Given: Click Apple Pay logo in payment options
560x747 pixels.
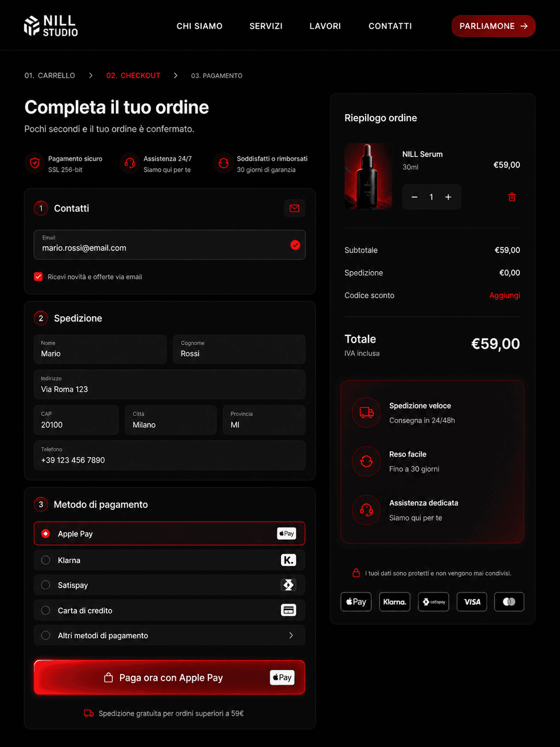Looking at the screenshot, I should tap(287, 533).
